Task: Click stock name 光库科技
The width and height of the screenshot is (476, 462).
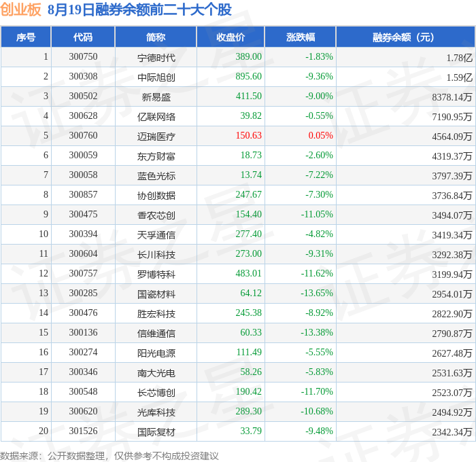Action: point(156,412)
